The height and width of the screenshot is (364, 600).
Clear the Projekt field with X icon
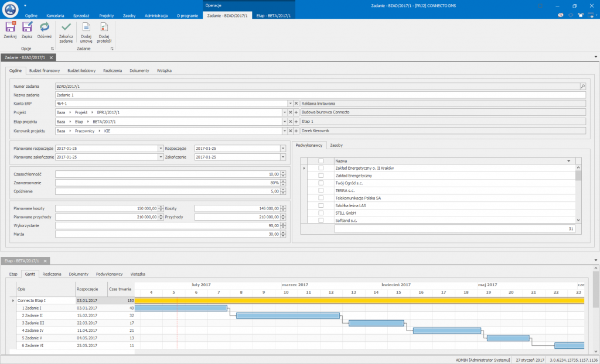coord(291,112)
